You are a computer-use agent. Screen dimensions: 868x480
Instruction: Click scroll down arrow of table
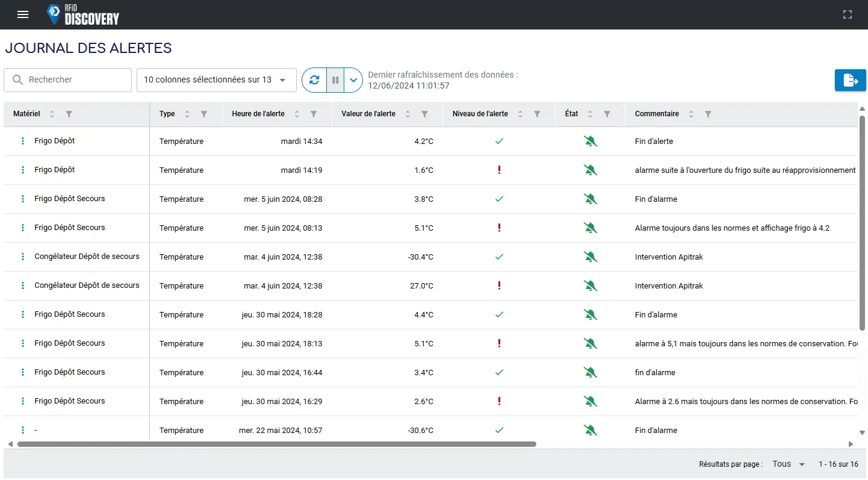coord(862,432)
